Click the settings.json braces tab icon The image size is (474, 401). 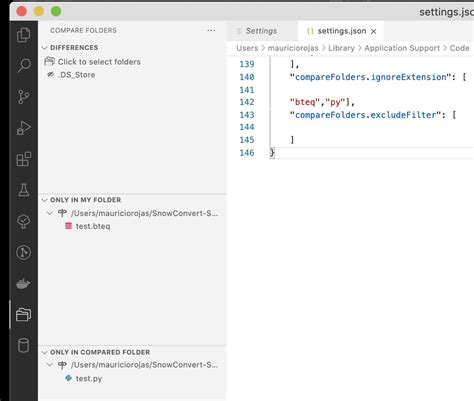[x=310, y=31]
